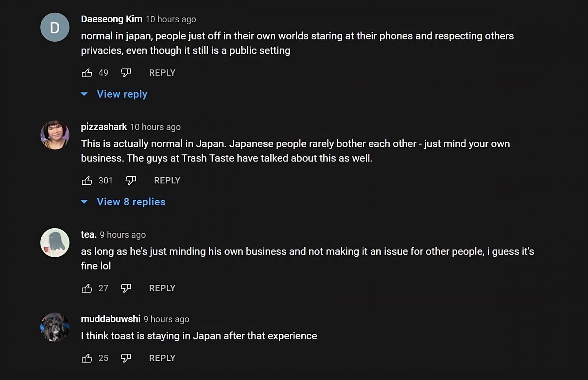Screen dimensions: 588x380
Task: Reply to pizzashark's comment
Action: tap(167, 181)
